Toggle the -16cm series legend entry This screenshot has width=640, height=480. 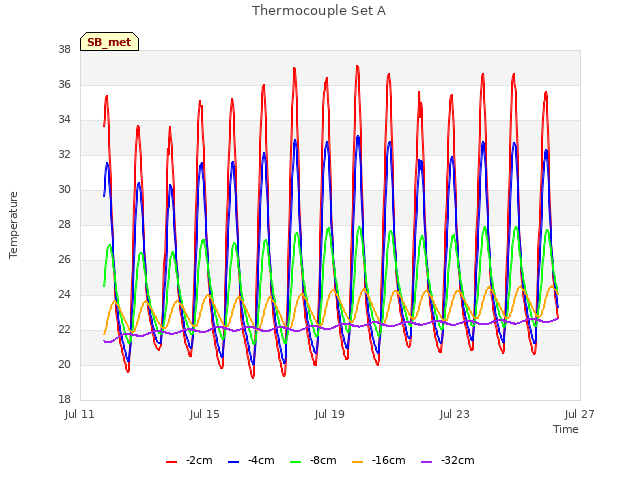(379, 461)
